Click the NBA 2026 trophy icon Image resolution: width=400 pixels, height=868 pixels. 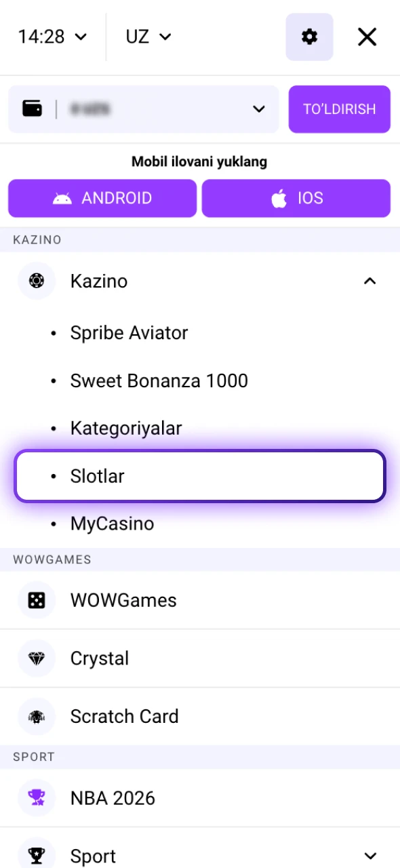coord(36,798)
